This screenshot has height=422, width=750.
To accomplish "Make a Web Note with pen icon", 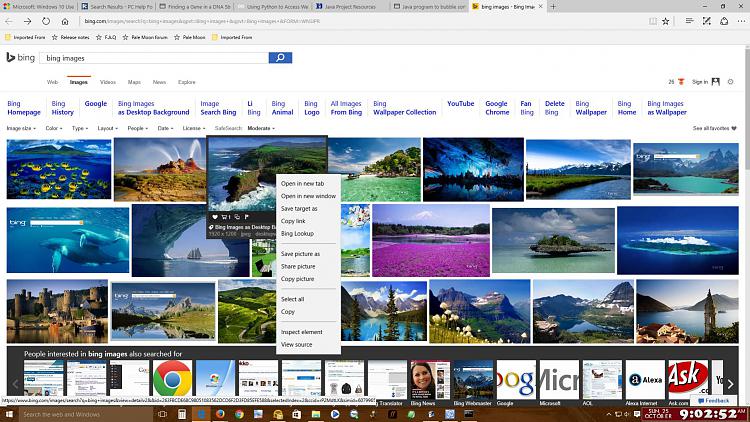I will [706, 21].
